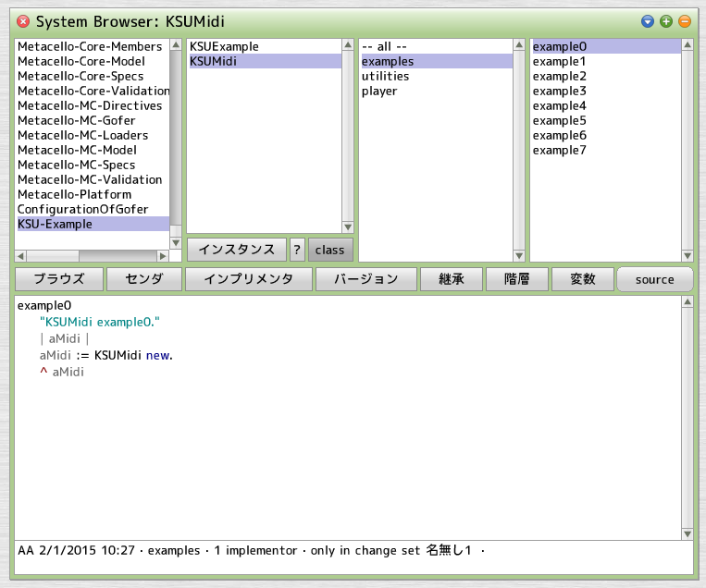
Task: Click code pane scroll down arrow
Action: point(687,534)
